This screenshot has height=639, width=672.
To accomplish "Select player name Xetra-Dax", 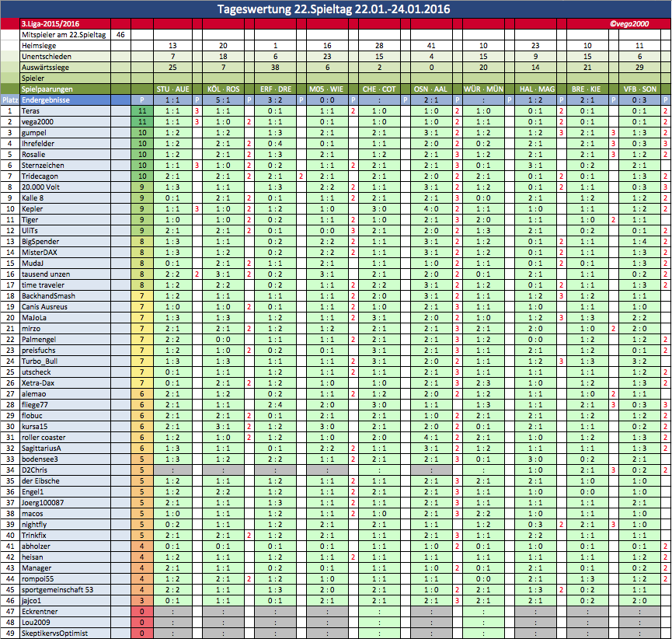I will click(38, 383).
